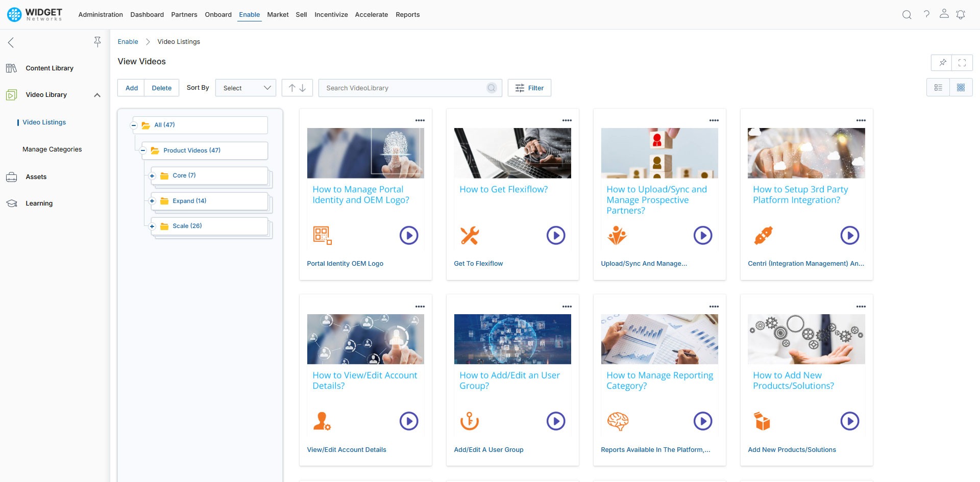Image resolution: width=980 pixels, height=482 pixels.
Task: Open options menu on Portal Identity card
Action: [x=420, y=120]
